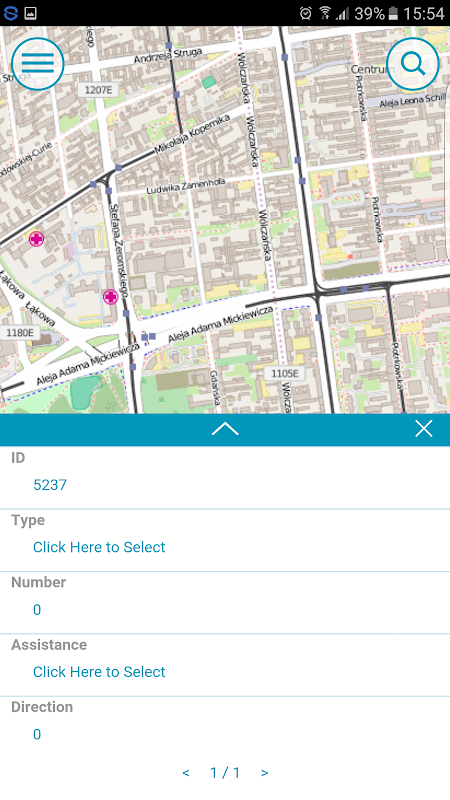Edit the Direction field value 0
The width and height of the screenshot is (450, 800).
tap(37, 734)
